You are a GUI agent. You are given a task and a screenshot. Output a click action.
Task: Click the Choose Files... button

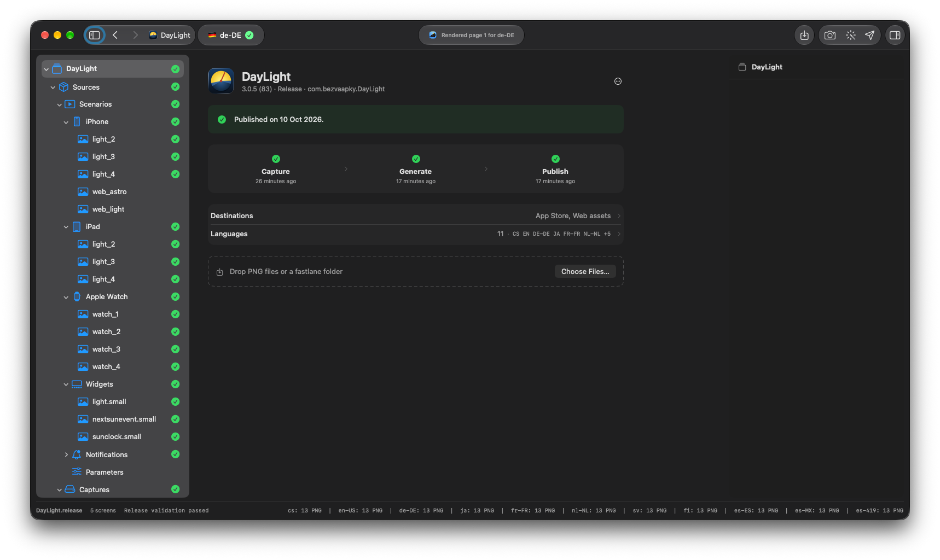pos(585,271)
